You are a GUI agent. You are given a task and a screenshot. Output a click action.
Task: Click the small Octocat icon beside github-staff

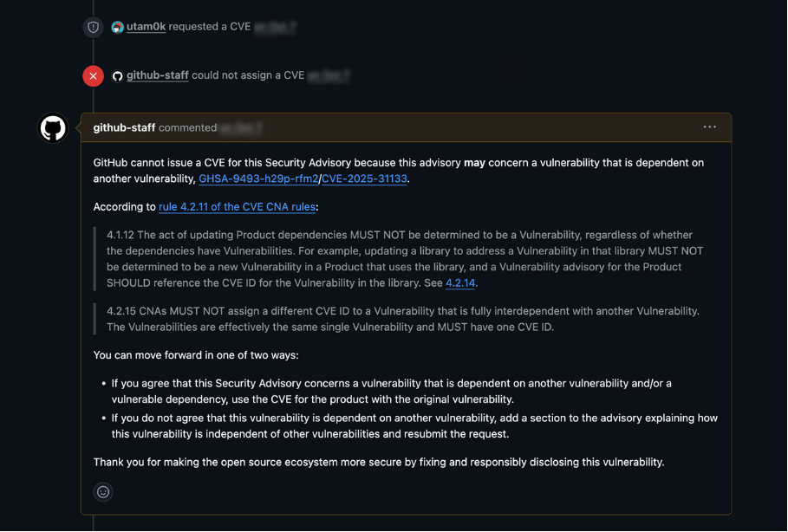117,75
